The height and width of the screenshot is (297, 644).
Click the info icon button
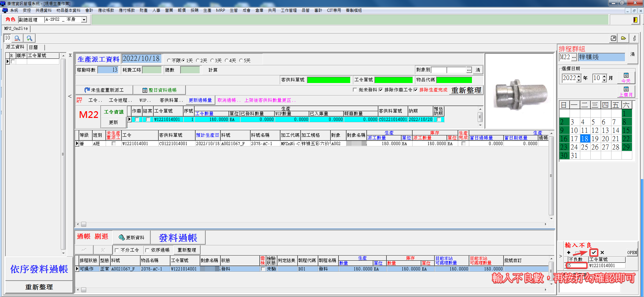point(634,38)
